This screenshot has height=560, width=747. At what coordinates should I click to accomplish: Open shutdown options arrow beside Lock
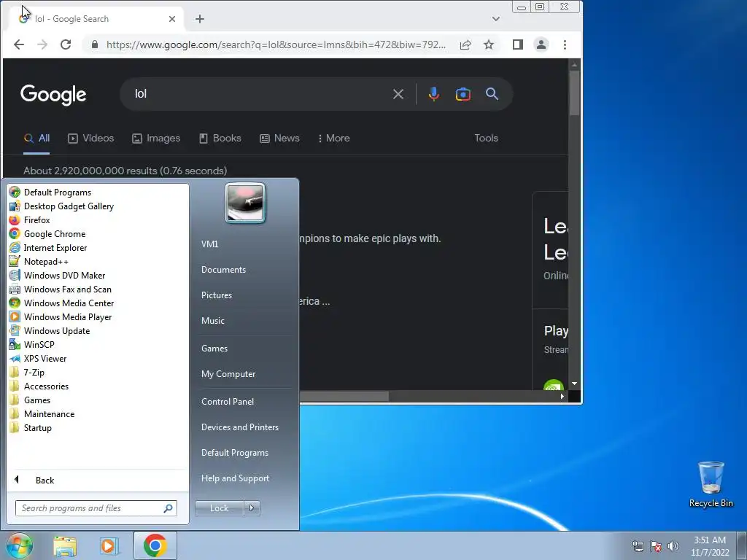click(x=252, y=508)
